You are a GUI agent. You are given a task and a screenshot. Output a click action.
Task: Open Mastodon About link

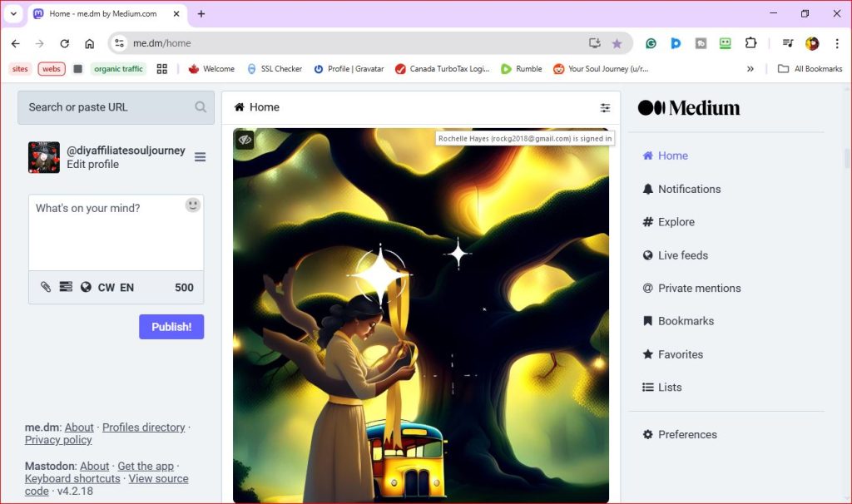pos(95,466)
